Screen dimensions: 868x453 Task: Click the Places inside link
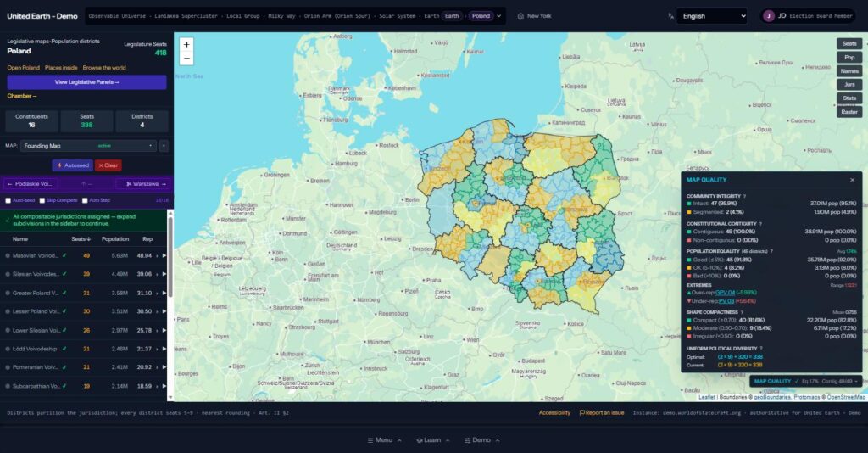[x=61, y=68]
